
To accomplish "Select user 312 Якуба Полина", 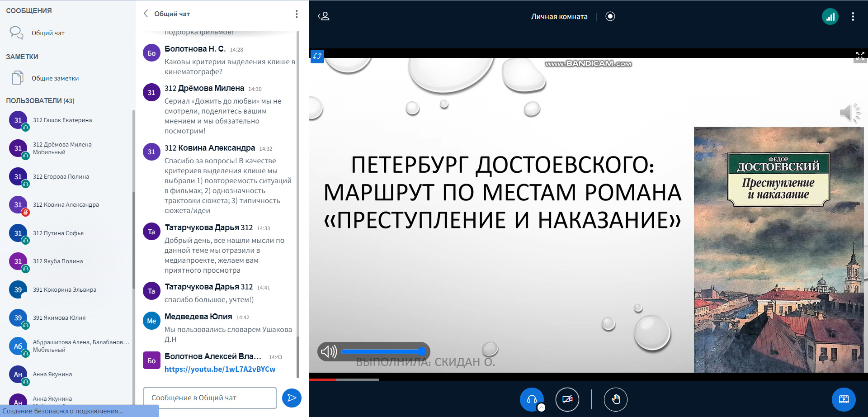I will click(x=68, y=261).
